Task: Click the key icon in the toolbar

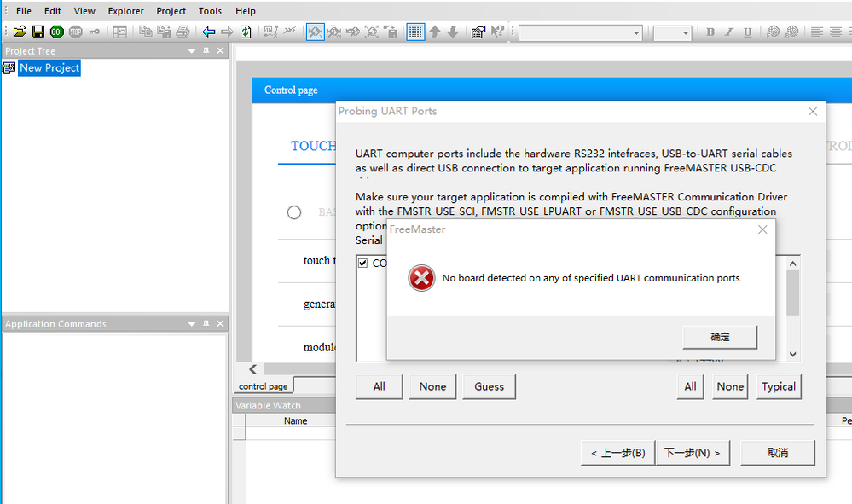Action: click(x=94, y=32)
